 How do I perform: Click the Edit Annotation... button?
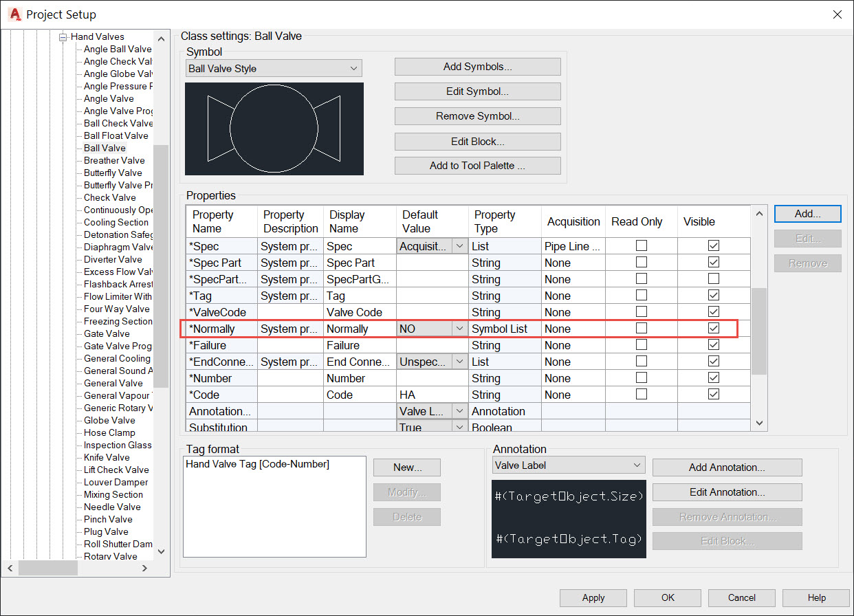click(727, 492)
